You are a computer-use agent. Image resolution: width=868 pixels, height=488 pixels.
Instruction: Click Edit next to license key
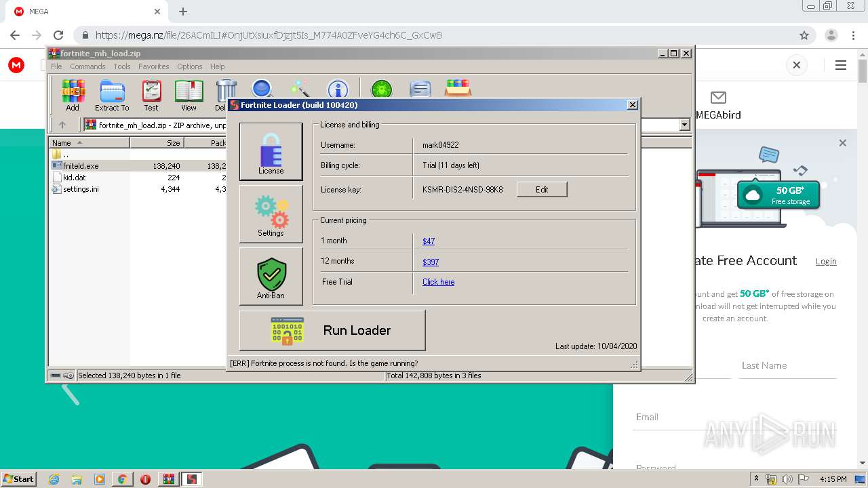(x=542, y=190)
